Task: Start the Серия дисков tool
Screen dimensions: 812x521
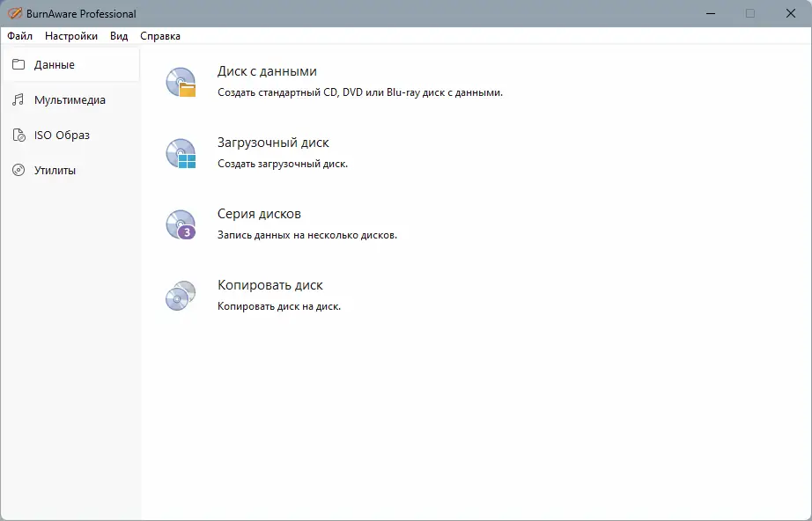Action: pyautogui.click(x=260, y=214)
